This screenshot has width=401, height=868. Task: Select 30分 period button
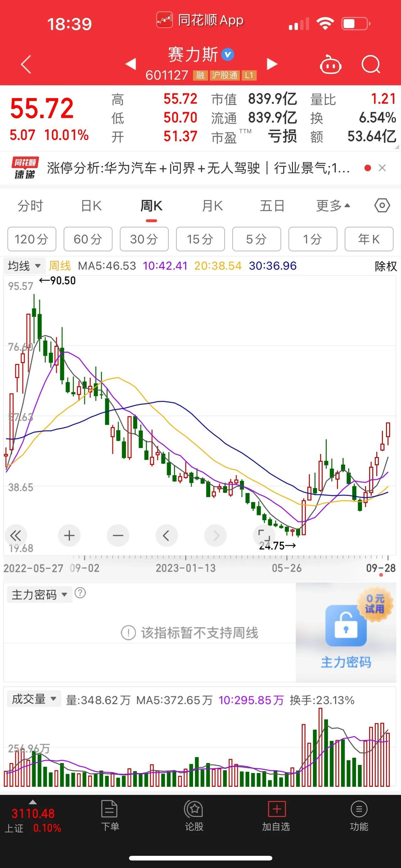point(144,239)
